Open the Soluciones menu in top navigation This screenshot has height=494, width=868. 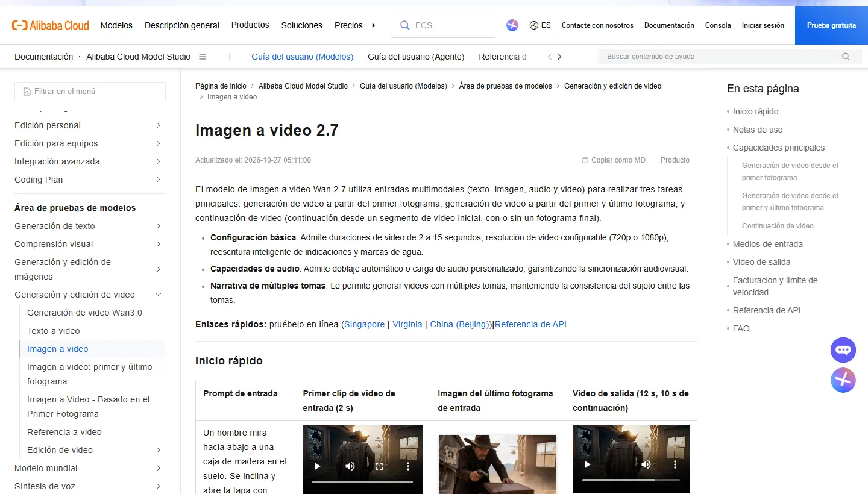(301, 25)
